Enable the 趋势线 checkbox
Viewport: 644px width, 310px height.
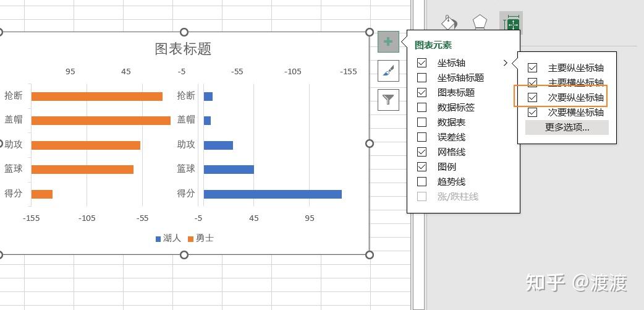coord(422,181)
